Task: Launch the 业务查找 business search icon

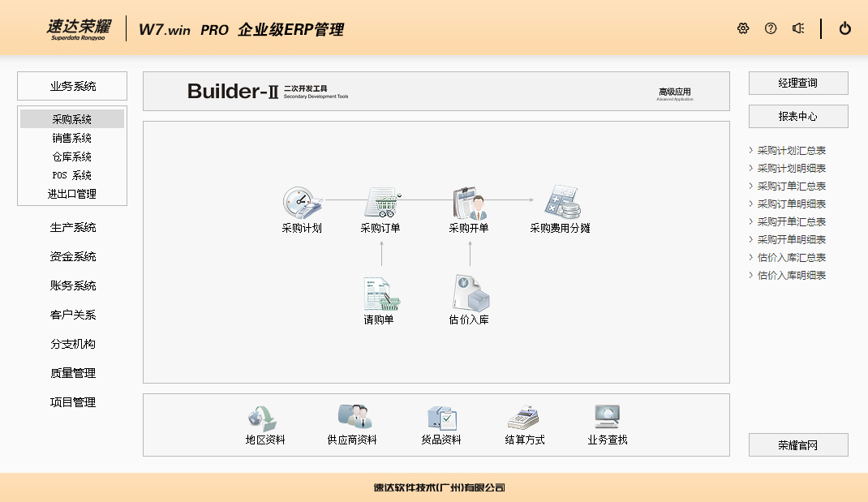Action: pos(607,418)
